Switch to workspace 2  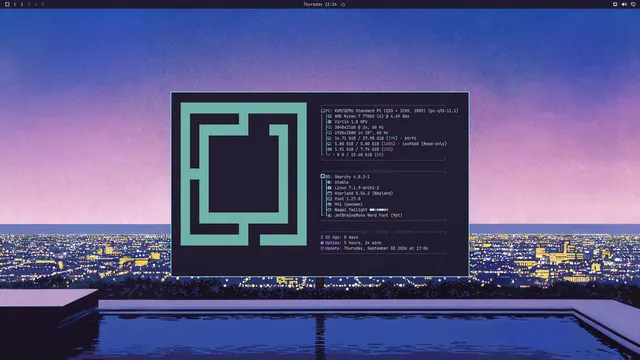(22, 4)
